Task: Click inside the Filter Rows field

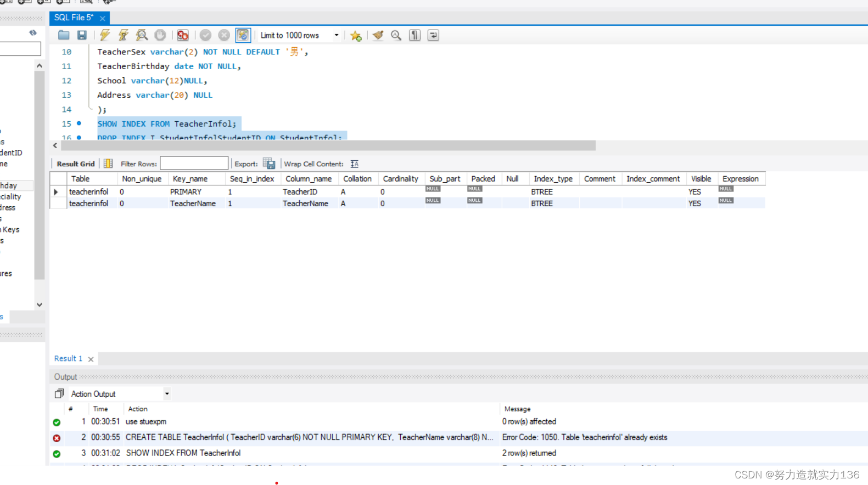Action: click(194, 163)
